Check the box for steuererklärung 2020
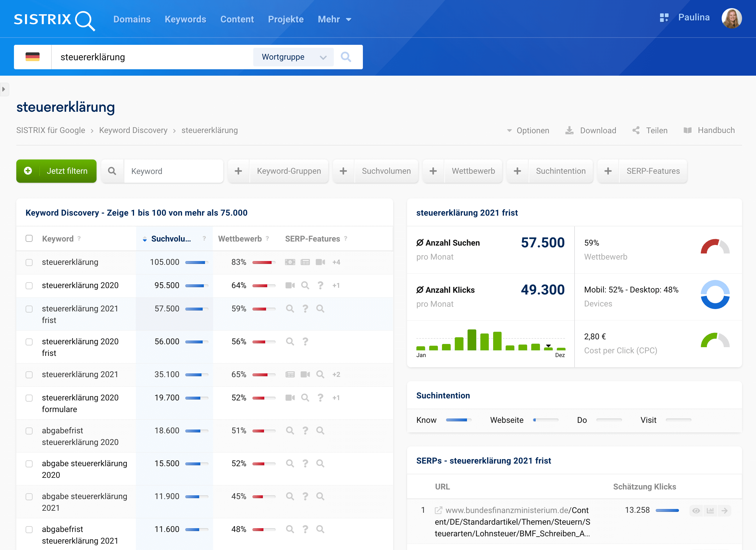This screenshot has height=550, width=756. click(29, 285)
